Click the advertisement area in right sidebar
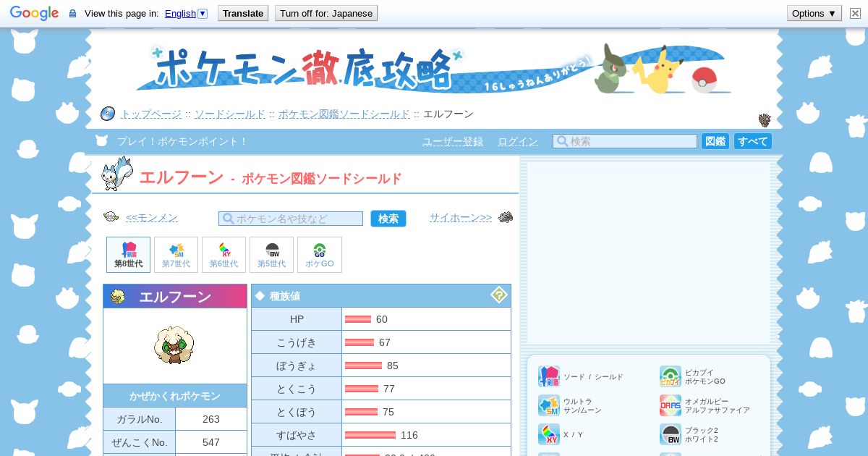This screenshot has width=868, height=456. [x=649, y=253]
